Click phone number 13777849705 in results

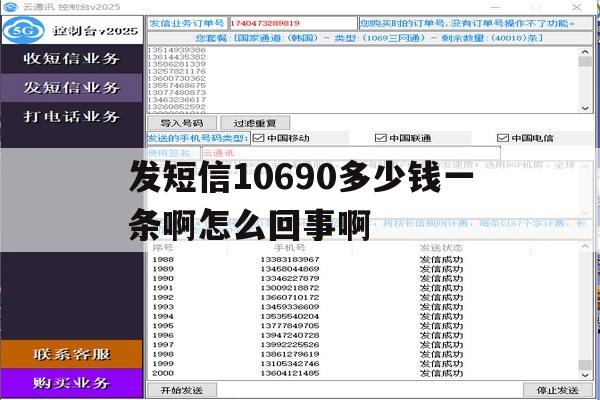click(290, 326)
